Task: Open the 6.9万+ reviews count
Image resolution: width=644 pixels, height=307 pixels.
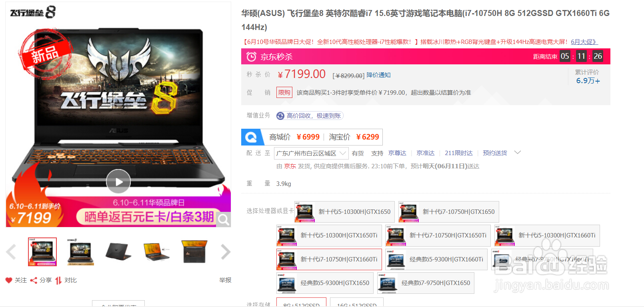Action: (x=588, y=81)
